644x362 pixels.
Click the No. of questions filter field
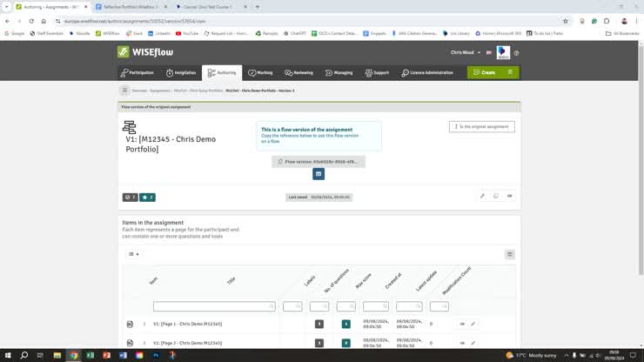319,306
